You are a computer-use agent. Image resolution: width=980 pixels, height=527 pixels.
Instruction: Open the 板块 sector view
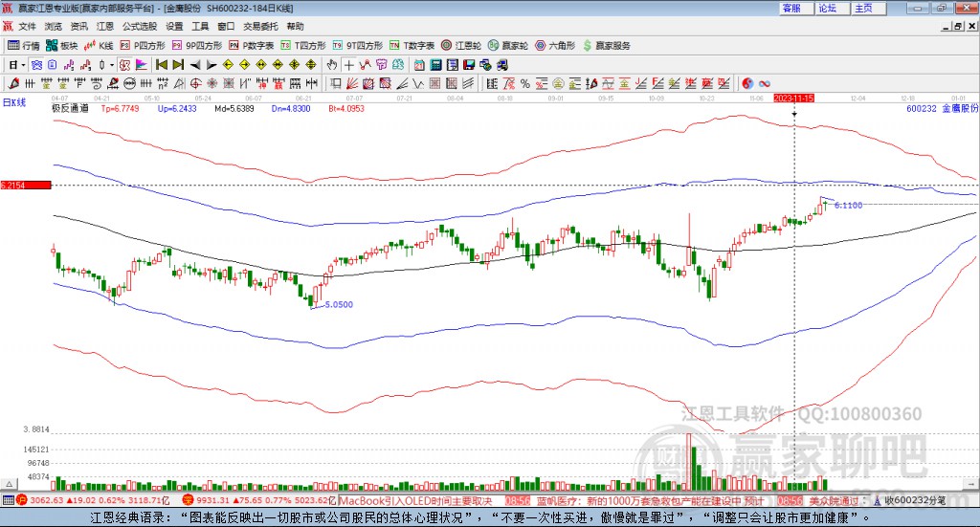[x=61, y=46]
